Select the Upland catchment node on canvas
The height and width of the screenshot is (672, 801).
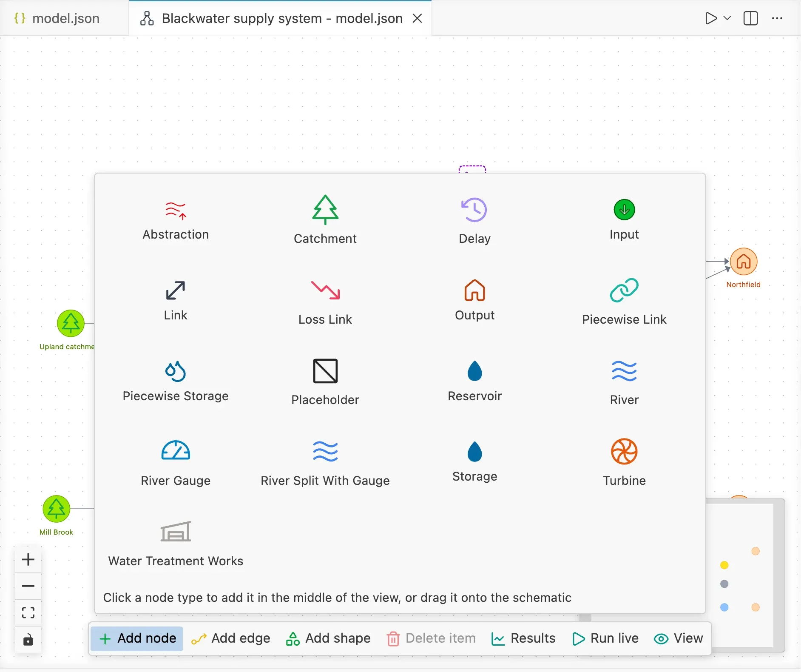(71, 323)
